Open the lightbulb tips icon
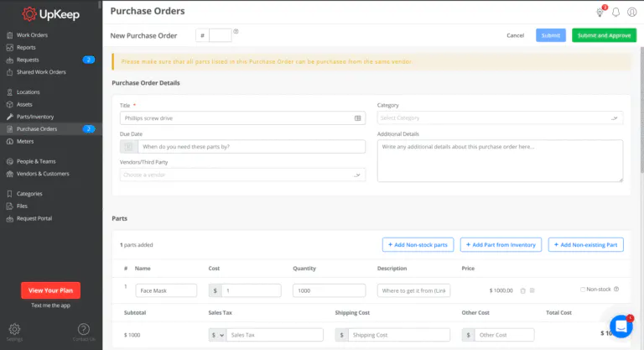 (600, 12)
